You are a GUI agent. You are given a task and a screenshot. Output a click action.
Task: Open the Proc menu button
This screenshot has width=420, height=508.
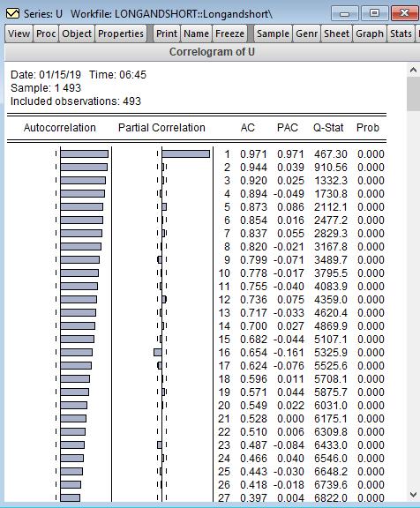[x=46, y=34]
